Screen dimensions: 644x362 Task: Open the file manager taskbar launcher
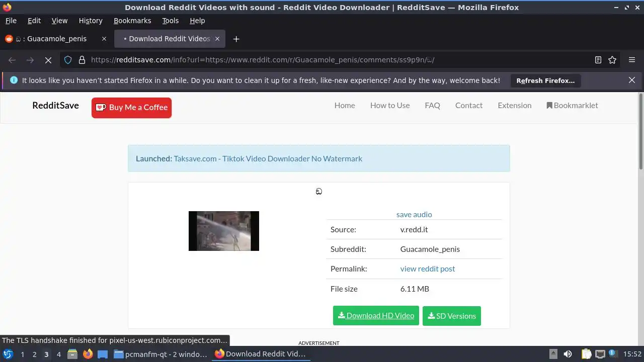pyautogui.click(x=72, y=354)
